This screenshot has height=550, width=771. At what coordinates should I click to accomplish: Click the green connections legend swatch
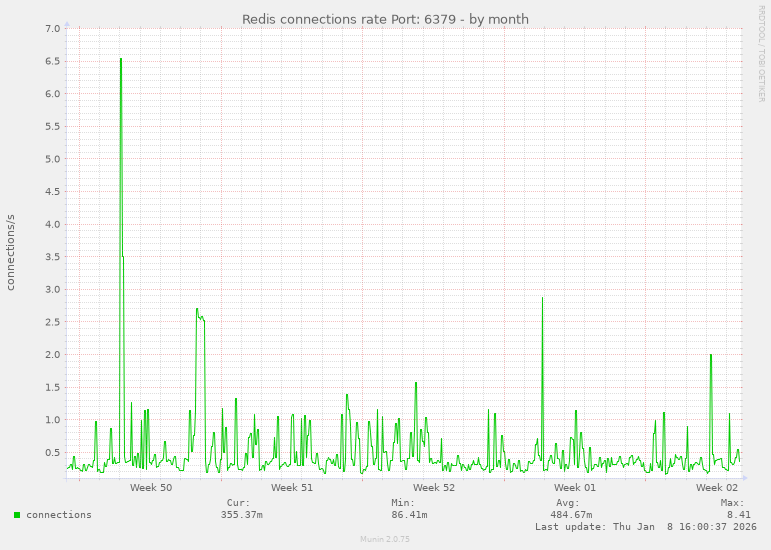coord(17,515)
